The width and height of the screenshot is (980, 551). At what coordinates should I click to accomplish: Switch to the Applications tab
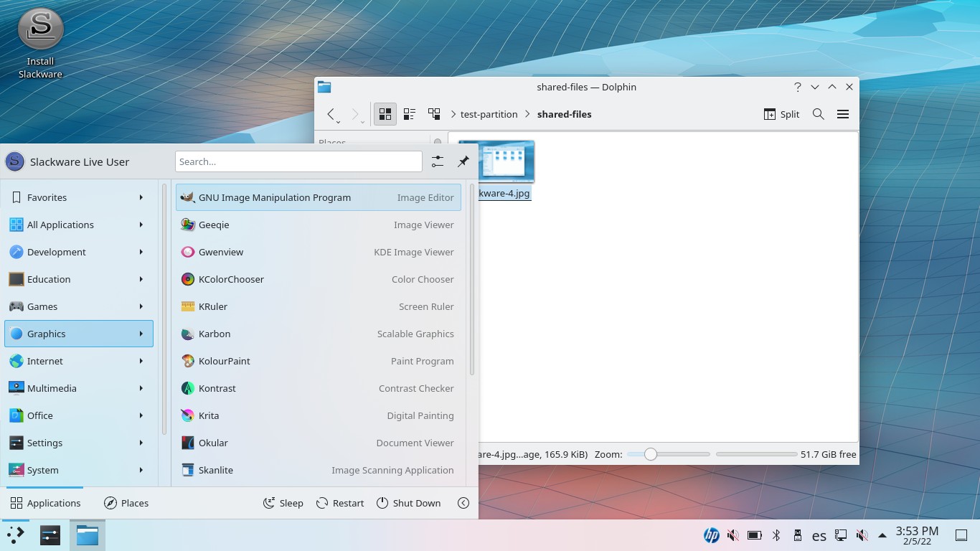[x=45, y=503]
